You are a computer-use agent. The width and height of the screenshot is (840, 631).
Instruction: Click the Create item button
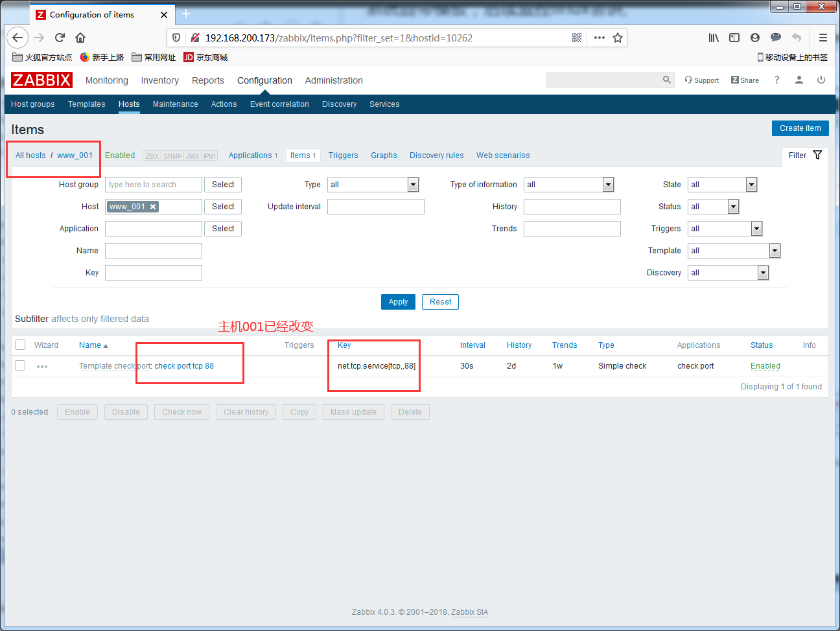(x=800, y=128)
